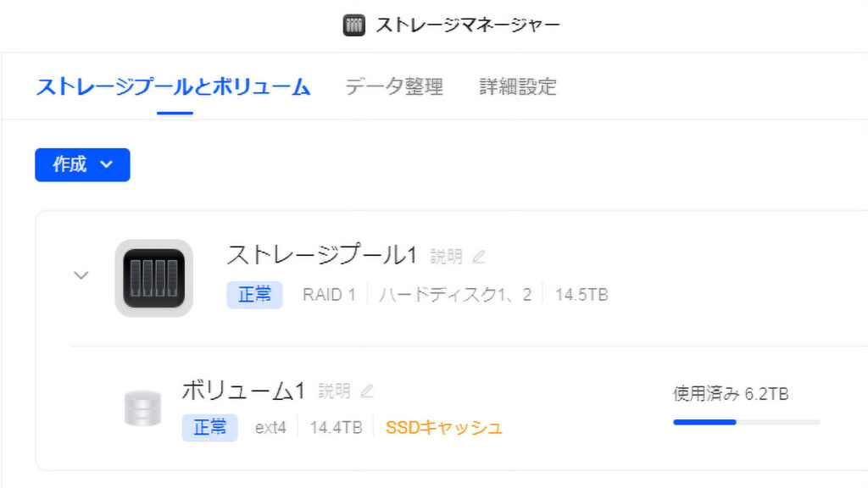Edit ボリューム1 description with pencil icon
868x488 pixels.
pyautogui.click(x=366, y=391)
